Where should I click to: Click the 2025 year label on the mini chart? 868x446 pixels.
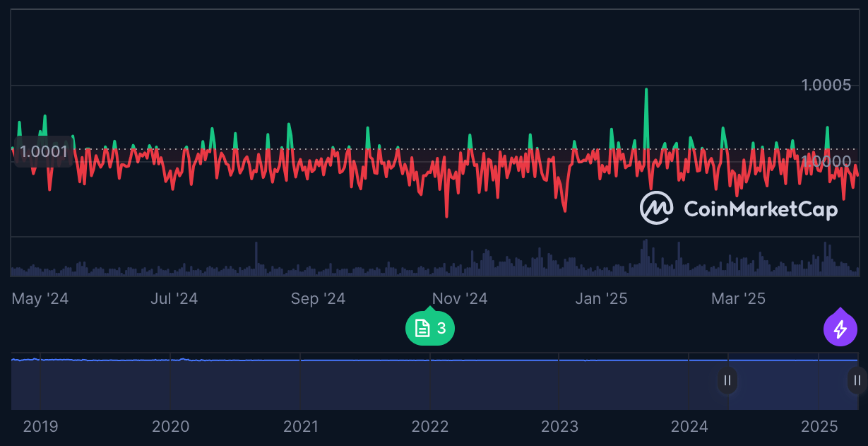pos(820,427)
